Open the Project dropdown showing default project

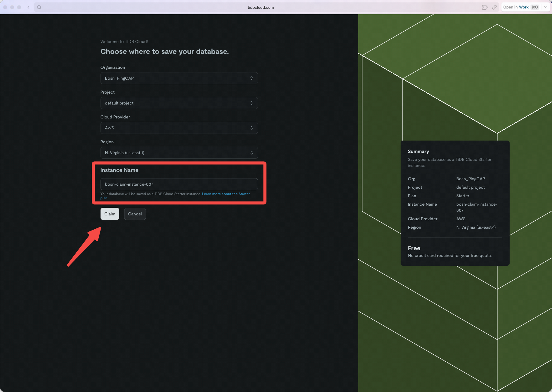179,103
